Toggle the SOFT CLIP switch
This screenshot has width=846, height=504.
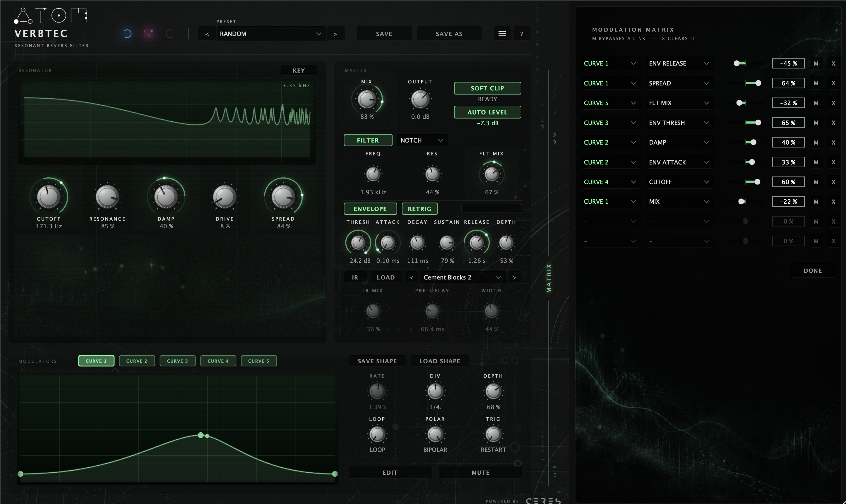pyautogui.click(x=487, y=88)
